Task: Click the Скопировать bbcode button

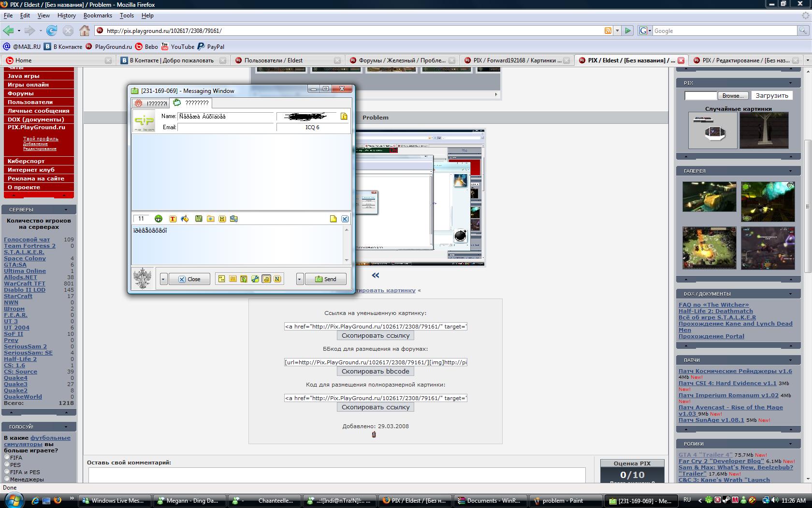Action: [x=376, y=372]
